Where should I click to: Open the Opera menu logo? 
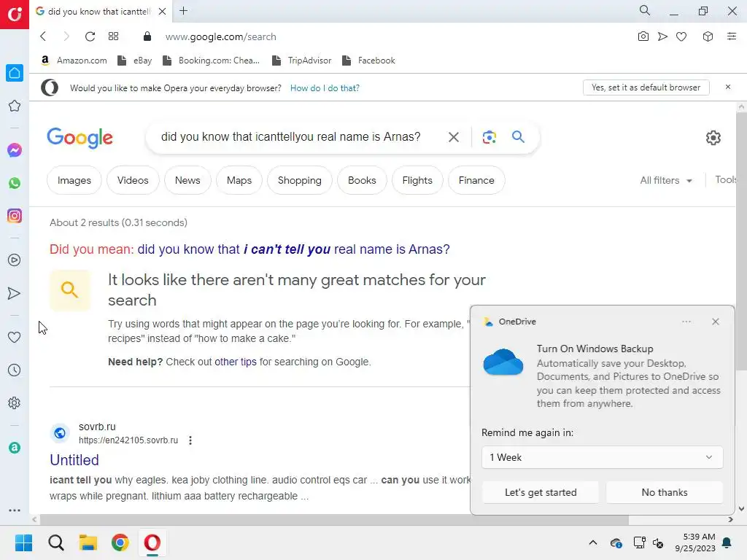coord(15,15)
